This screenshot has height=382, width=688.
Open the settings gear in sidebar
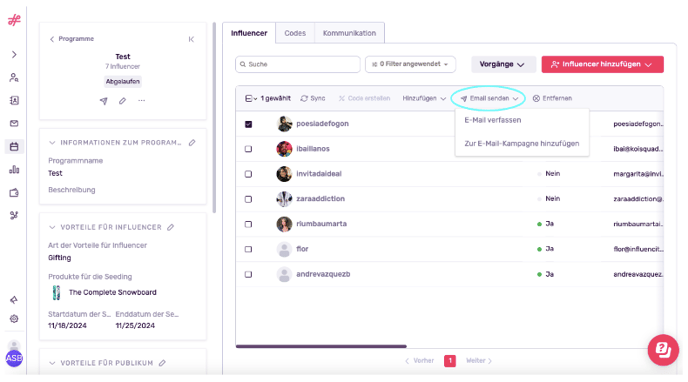pos(14,319)
